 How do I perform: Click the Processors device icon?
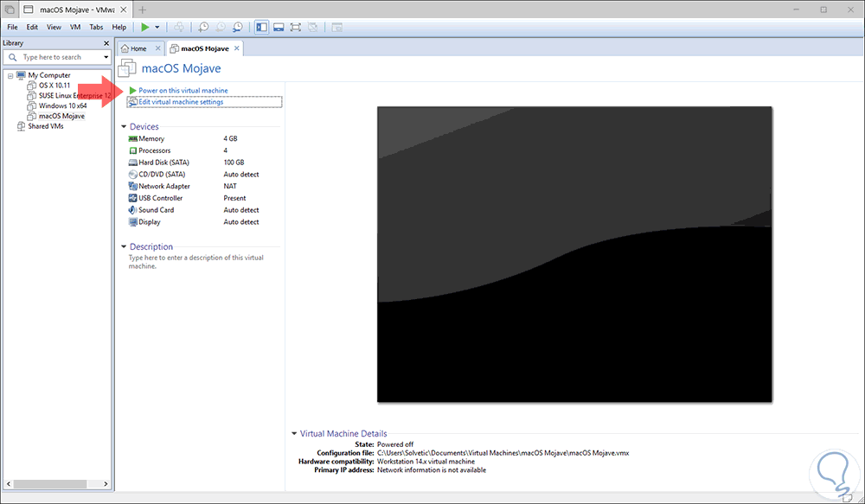click(133, 150)
